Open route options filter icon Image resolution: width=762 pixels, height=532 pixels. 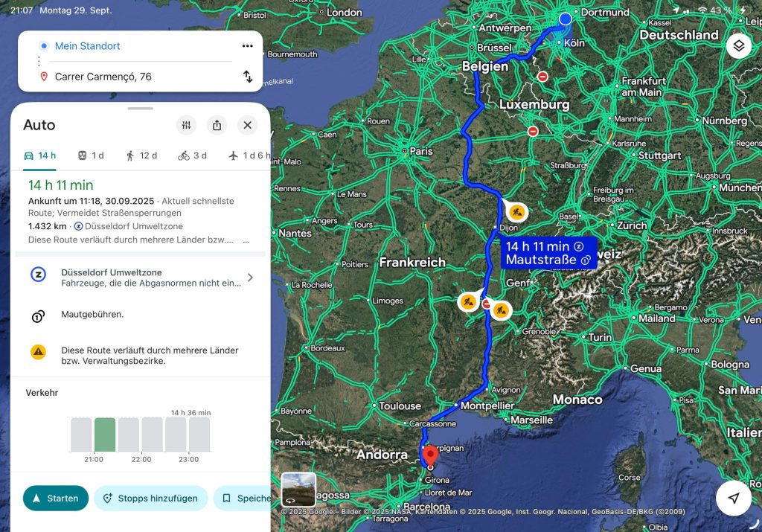[186, 125]
